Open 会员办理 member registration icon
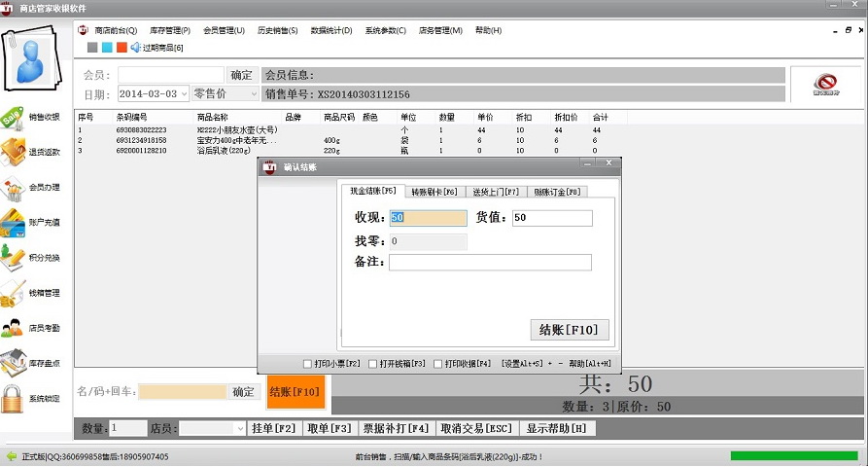The image size is (868, 467). point(14,188)
